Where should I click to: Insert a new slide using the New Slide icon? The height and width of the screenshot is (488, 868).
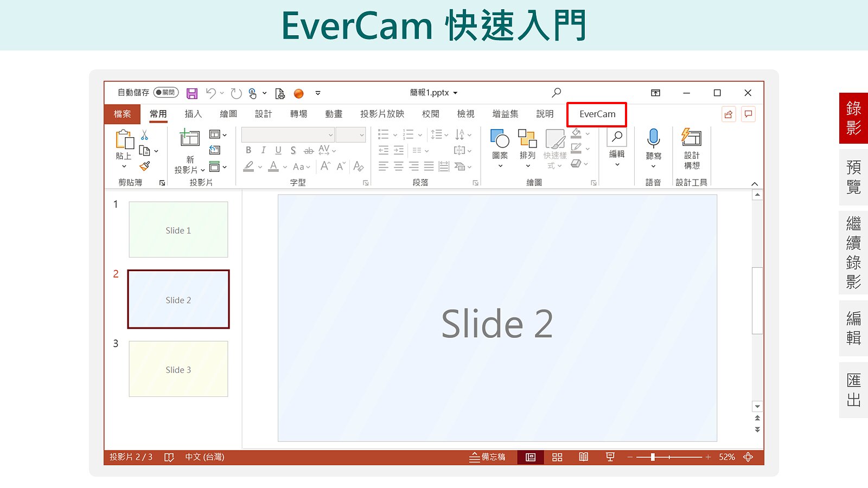189,138
